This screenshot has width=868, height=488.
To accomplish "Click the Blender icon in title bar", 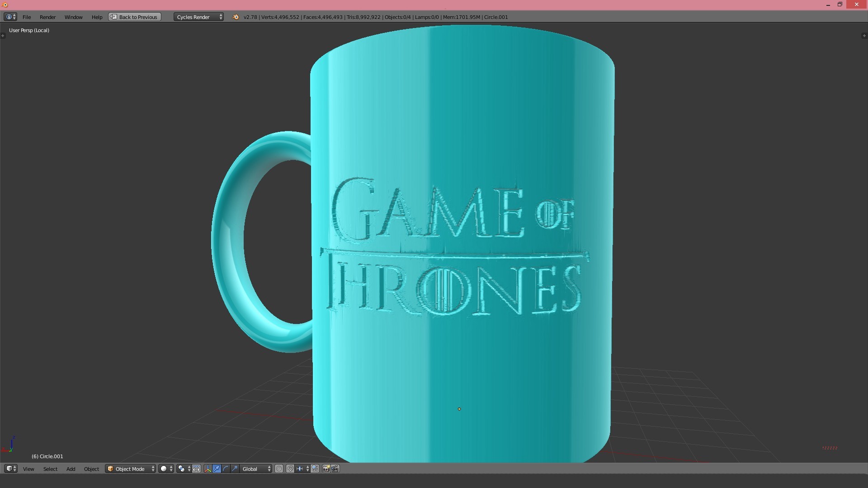I will click(x=5, y=5).
